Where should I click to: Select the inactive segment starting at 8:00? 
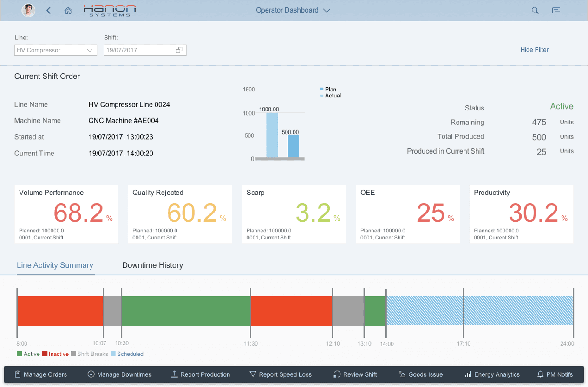pyautogui.click(x=60, y=311)
